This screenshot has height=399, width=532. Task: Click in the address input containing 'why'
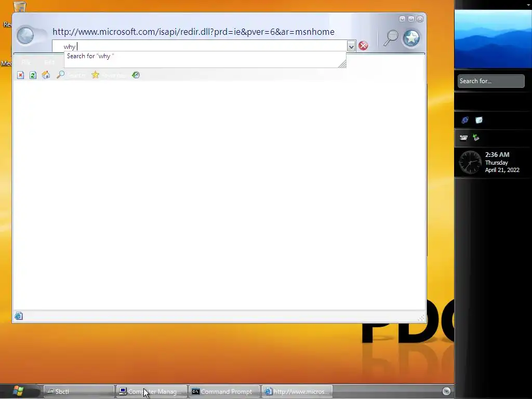199,46
